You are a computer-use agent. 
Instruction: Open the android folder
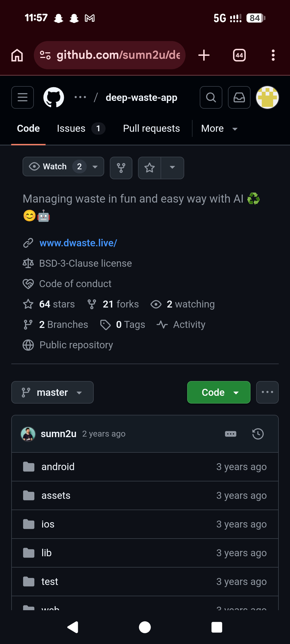(x=58, y=467)
